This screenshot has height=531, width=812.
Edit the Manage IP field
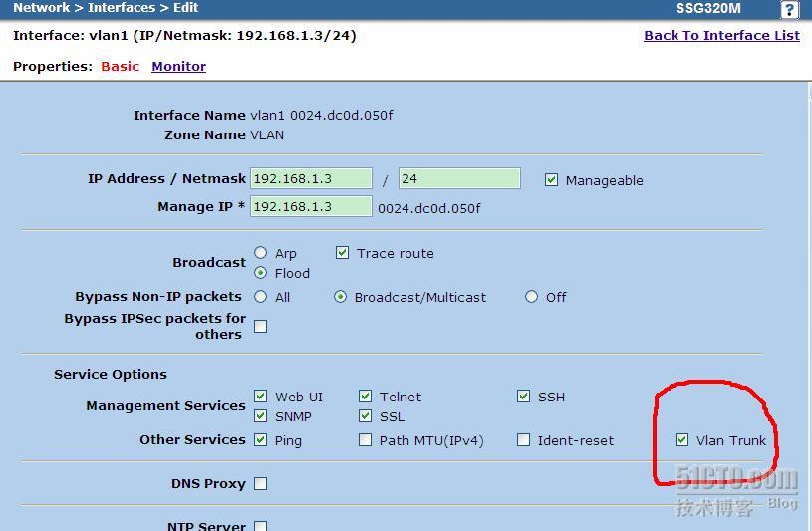point(311,207)
